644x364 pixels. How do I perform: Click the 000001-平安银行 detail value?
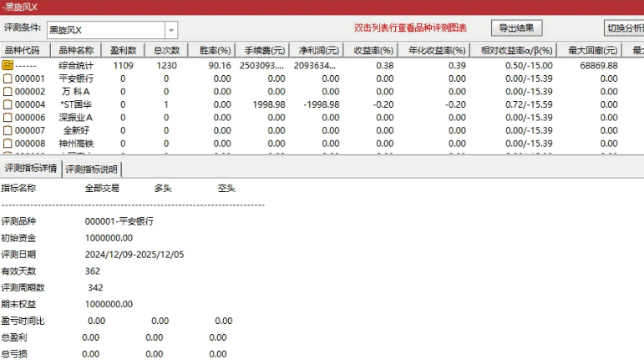119,221
